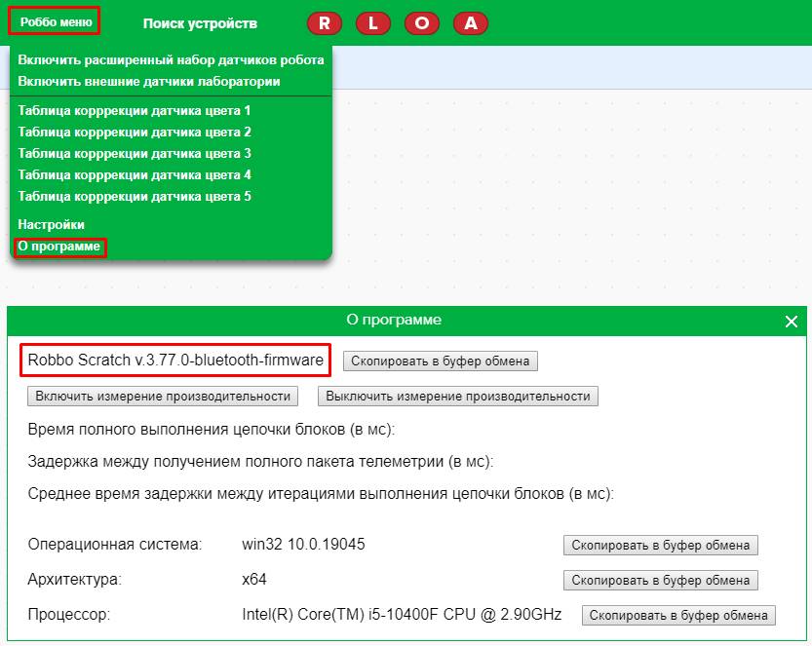Copy Robbo Scratch version to clipboard

(441, 361)
